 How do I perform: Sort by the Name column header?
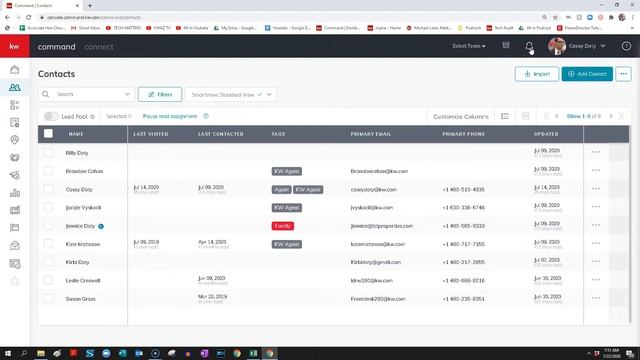pos(76,134)
